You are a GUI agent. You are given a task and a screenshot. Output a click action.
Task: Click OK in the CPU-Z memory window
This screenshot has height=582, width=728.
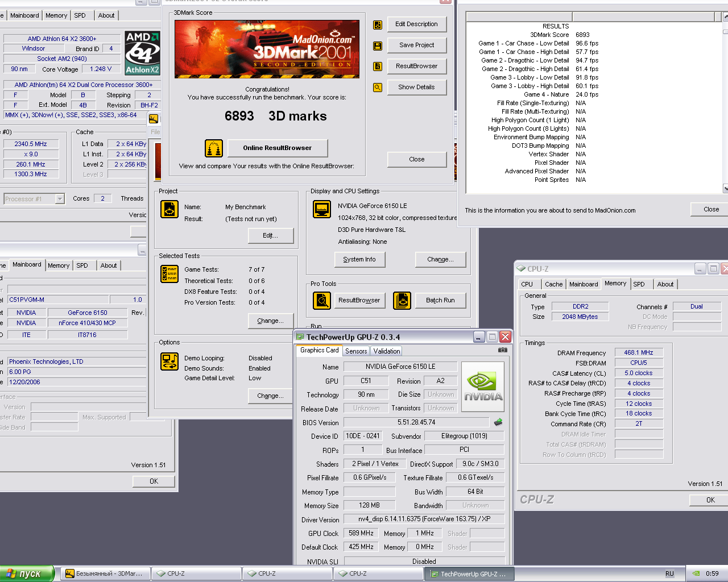click(709, 500)
